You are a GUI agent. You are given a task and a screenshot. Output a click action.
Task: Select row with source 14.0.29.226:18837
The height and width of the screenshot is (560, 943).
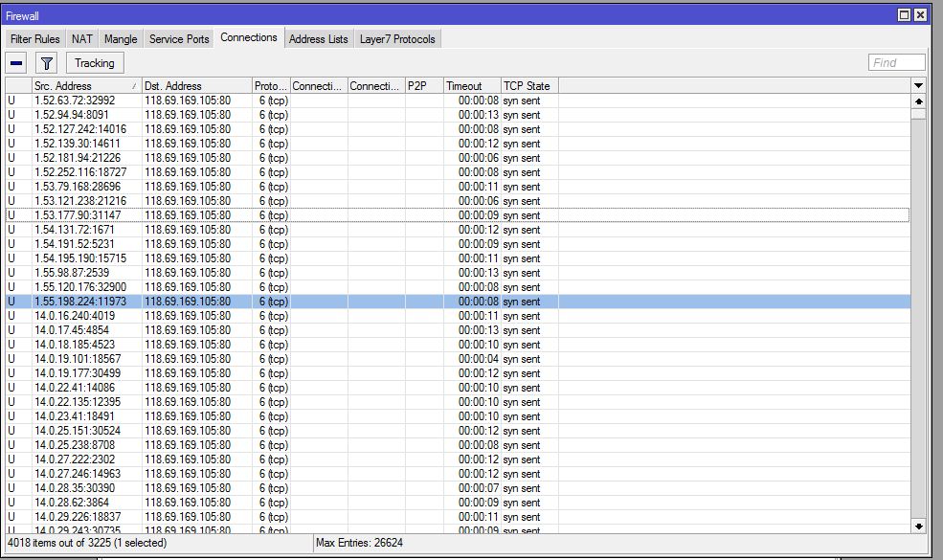[458, 517]
